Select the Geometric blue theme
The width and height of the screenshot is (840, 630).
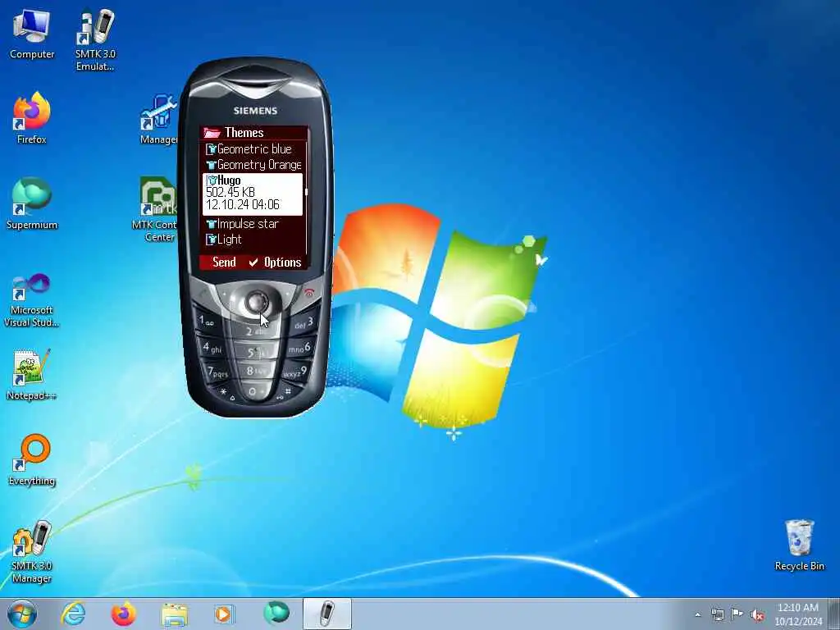(x=253, y=149)
